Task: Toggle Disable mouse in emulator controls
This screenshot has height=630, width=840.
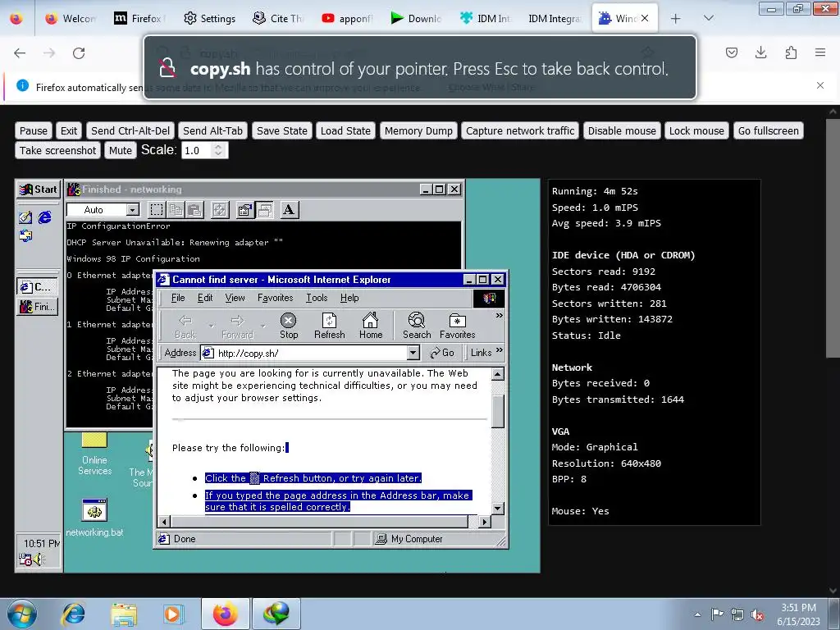Action: coord(622,130)
